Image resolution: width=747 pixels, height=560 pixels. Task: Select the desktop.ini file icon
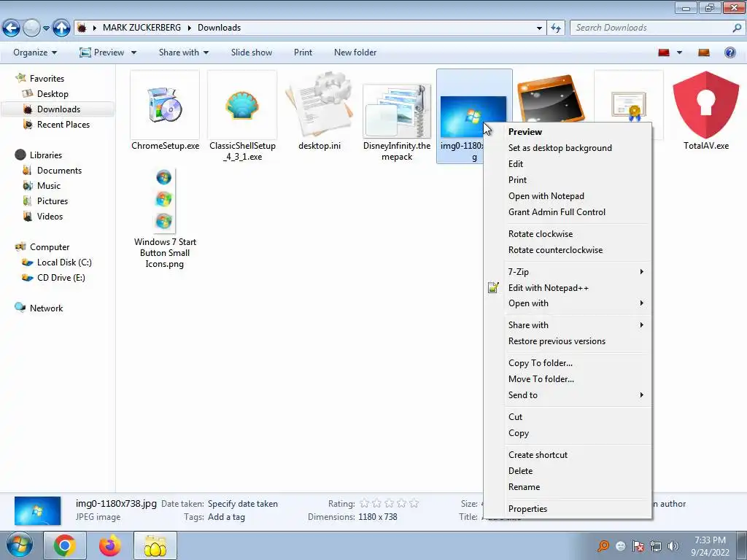[x=320, y=104]
